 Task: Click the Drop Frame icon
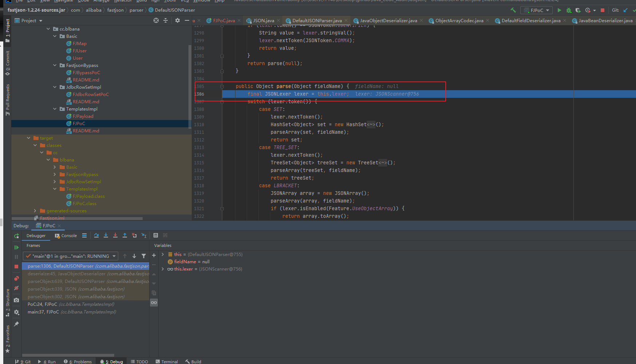click(x=134, y=235)
